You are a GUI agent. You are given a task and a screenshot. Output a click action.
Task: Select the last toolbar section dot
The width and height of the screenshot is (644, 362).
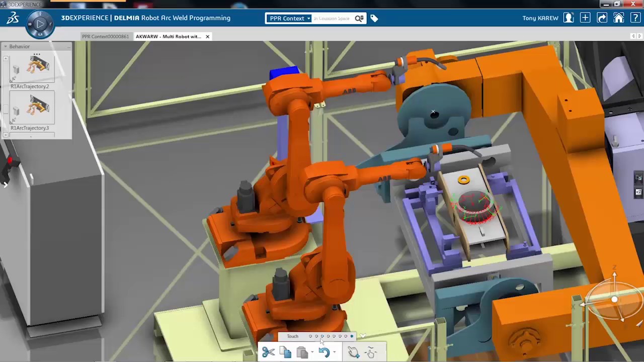coord(352,336)
